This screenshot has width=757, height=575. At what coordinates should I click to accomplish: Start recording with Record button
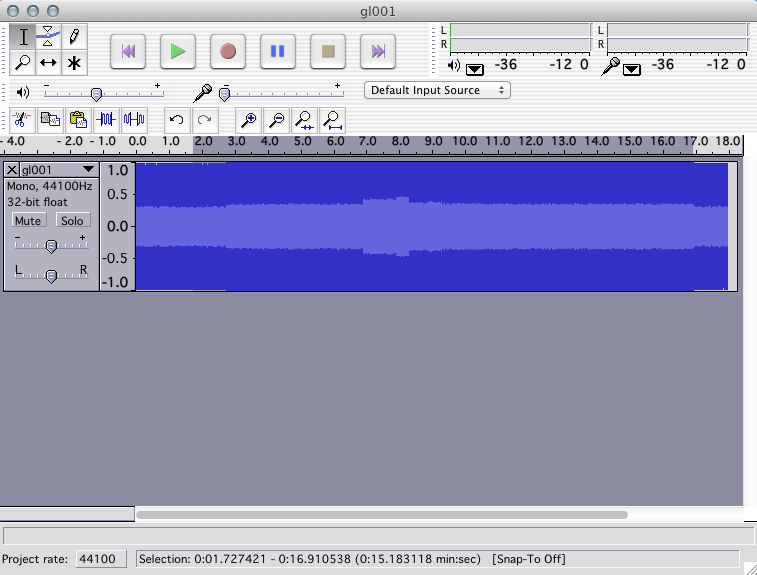(x=228, y=51)
